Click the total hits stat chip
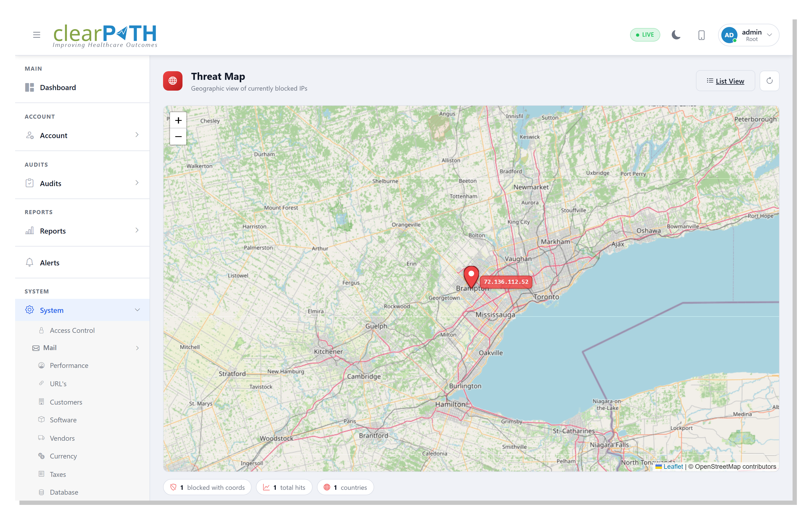 pyautogui.click(x=284, y=487)
